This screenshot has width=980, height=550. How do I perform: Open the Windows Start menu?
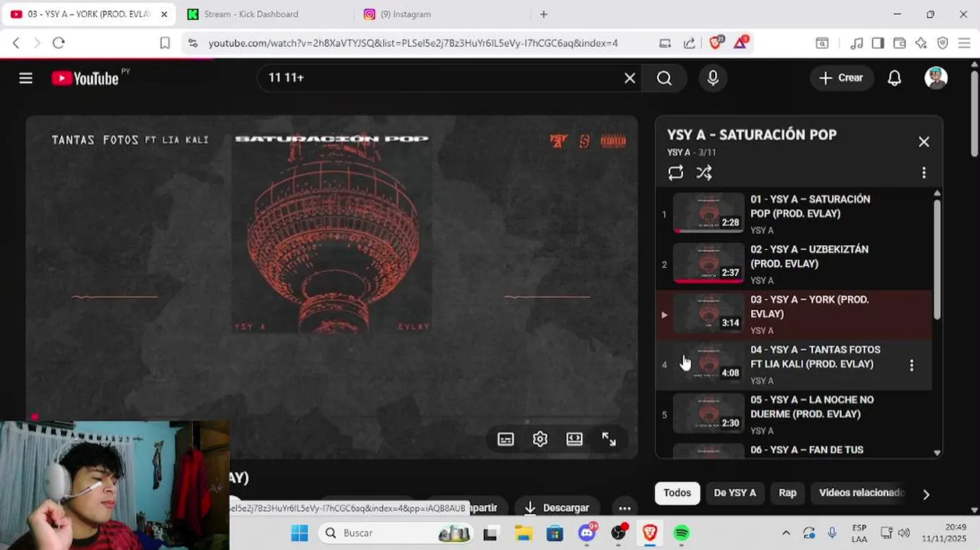(x=299, y=533)
